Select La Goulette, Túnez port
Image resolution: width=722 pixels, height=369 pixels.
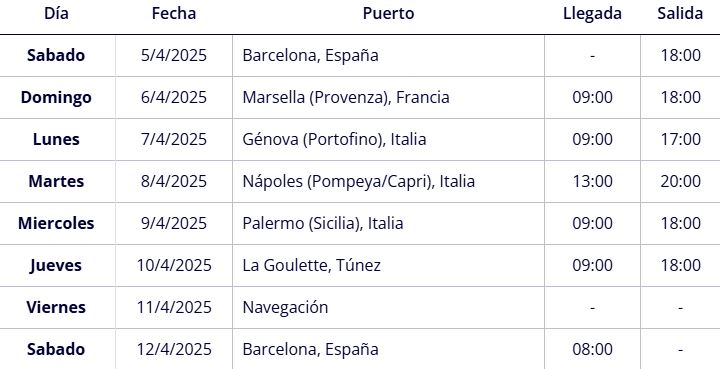312,265
